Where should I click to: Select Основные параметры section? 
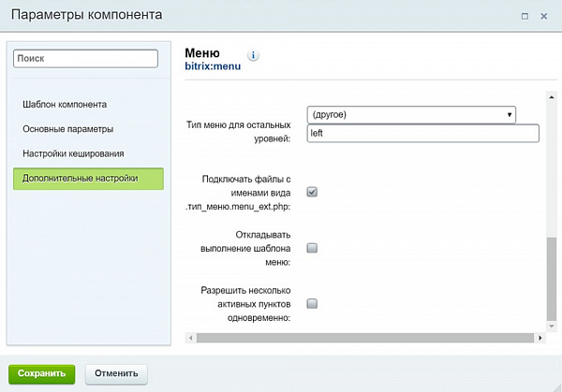pos(68,129)
